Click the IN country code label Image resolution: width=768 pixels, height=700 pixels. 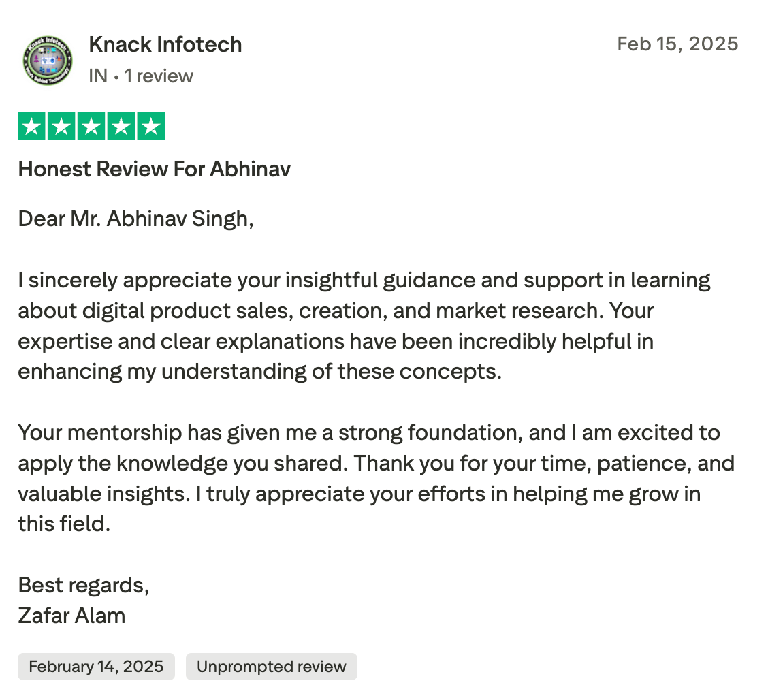(98, 76)
